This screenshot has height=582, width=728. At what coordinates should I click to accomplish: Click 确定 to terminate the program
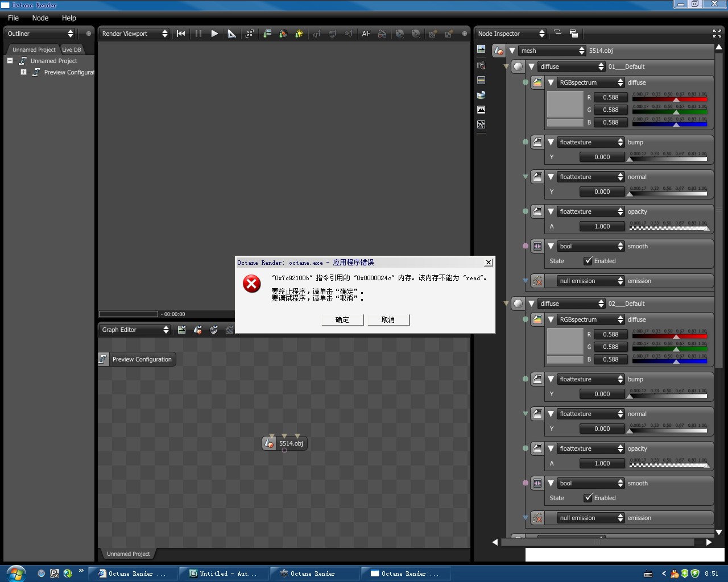click(x=342, y=320)
